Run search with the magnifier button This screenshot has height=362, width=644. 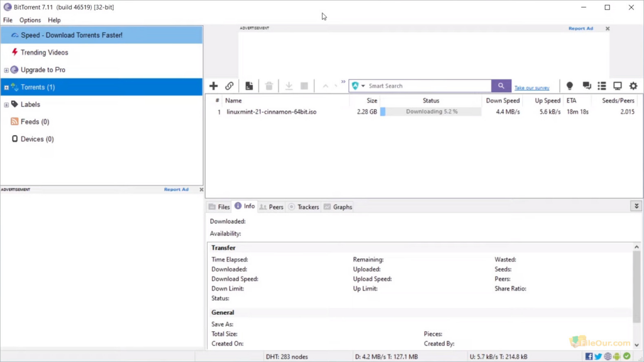[x=501, y=85]
